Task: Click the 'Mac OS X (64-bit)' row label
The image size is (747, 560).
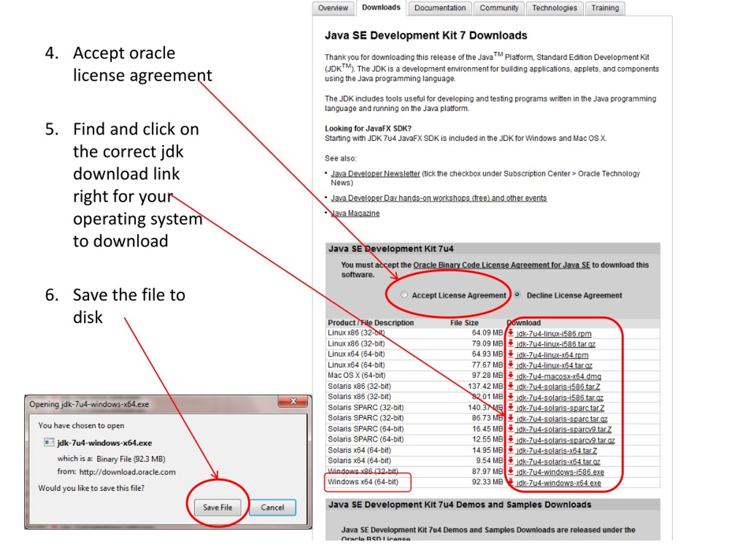Action: tap(356, 375)
